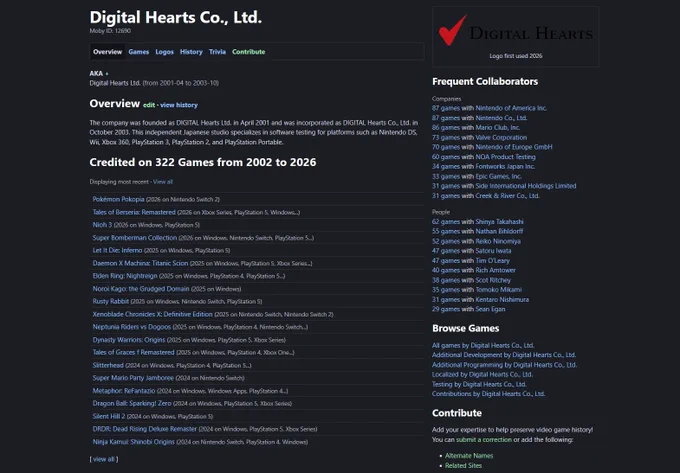Open Creek & River Co., Ltd. link
The height and width of the screenshot is (473, 680).
pyautogui.click(x=507, y=196)
